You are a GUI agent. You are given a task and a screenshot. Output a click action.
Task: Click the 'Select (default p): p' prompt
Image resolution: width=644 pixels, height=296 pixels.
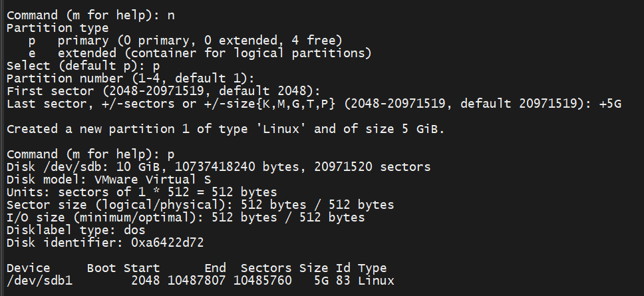point(83,66)
